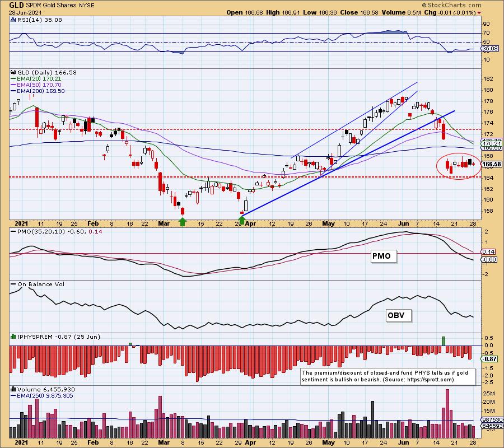Click the 'On Balance Vol' legend label

tap(38, 284)
